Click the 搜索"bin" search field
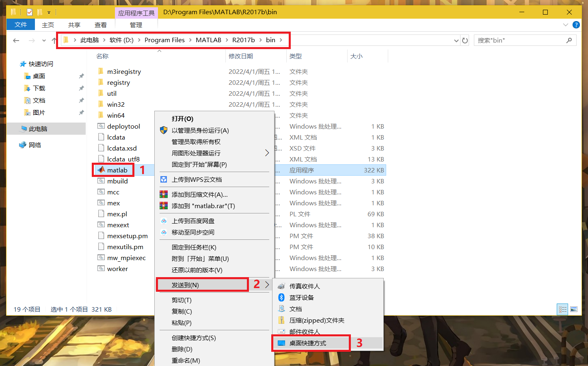588x366 pixels. (x=520, y=41)
